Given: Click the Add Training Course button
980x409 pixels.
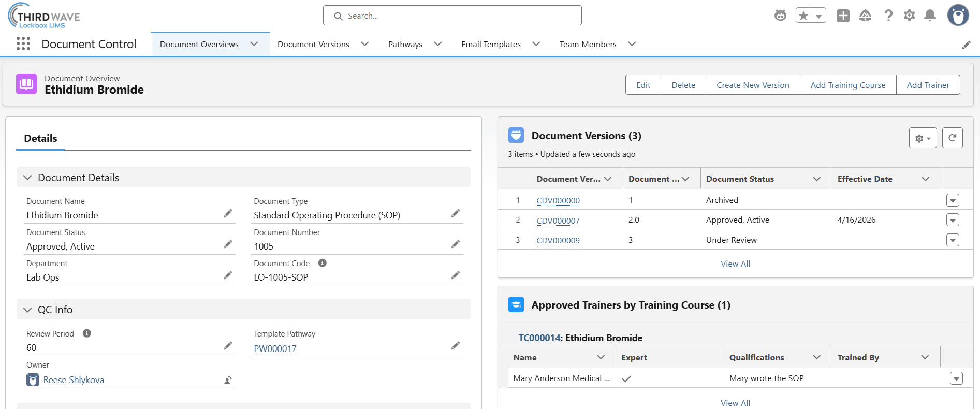Looking at the screenshot, I should click(848, 85).
